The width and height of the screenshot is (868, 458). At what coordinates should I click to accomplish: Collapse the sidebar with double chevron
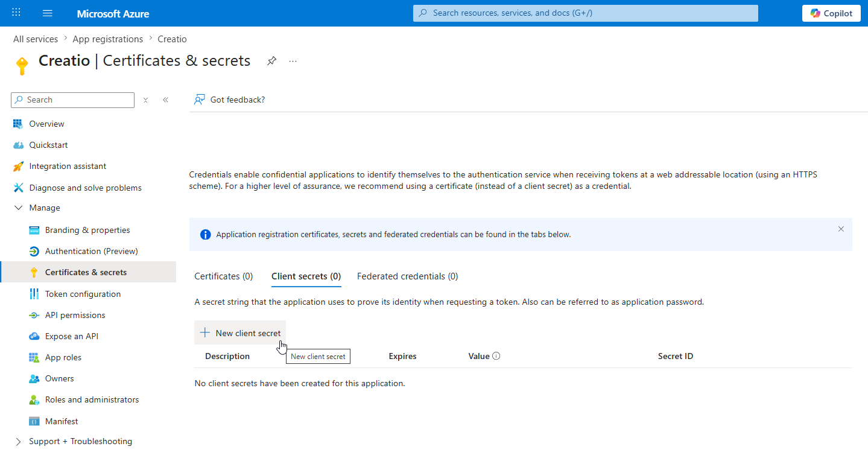[x=165, y=100]
